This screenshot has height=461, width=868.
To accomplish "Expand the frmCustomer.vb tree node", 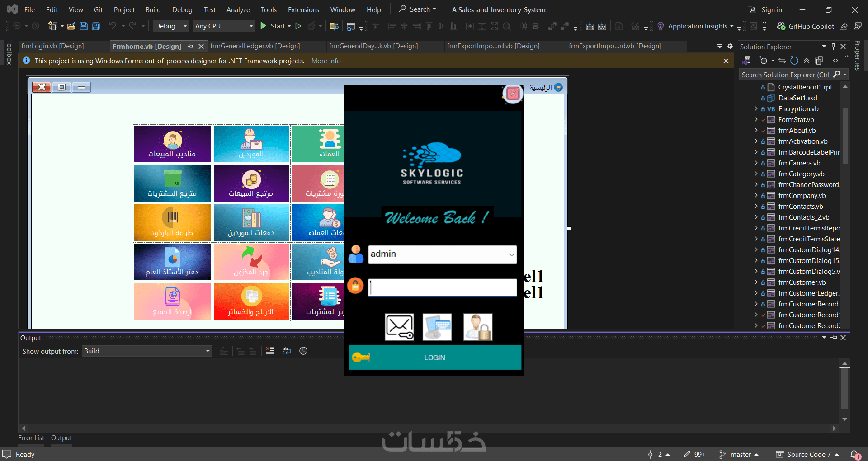I will click(756, 282).
